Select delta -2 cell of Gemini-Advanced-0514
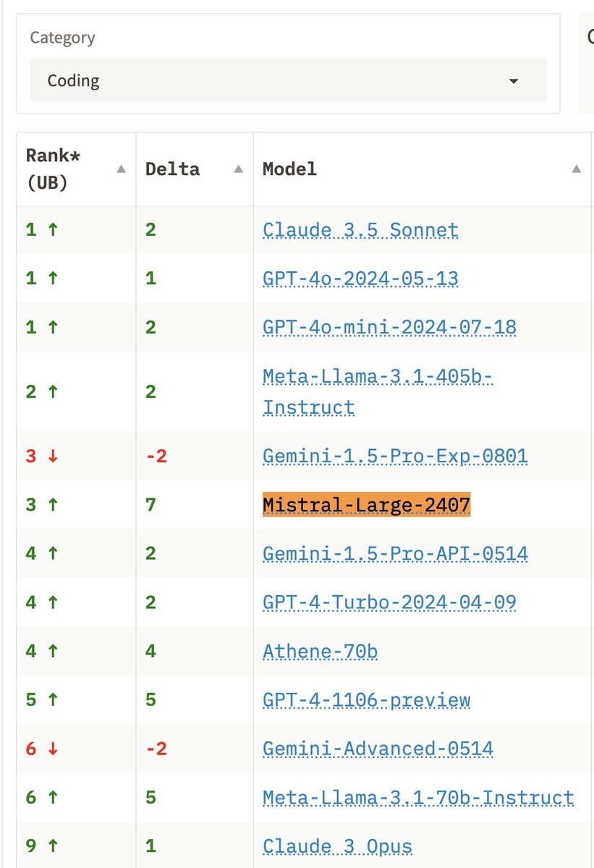This screenshot has height=868, width=594. 194,749
